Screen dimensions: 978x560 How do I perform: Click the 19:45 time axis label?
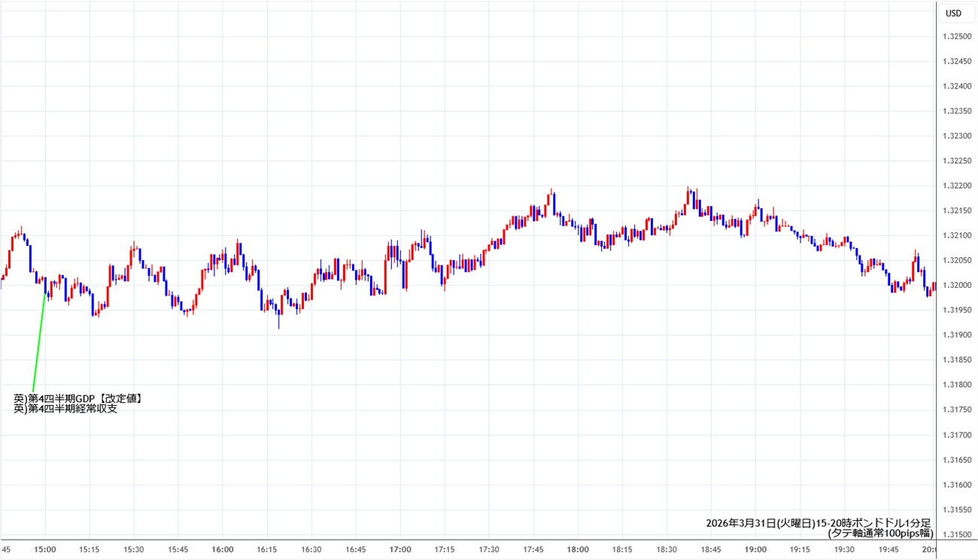click(x=888, y=549)
